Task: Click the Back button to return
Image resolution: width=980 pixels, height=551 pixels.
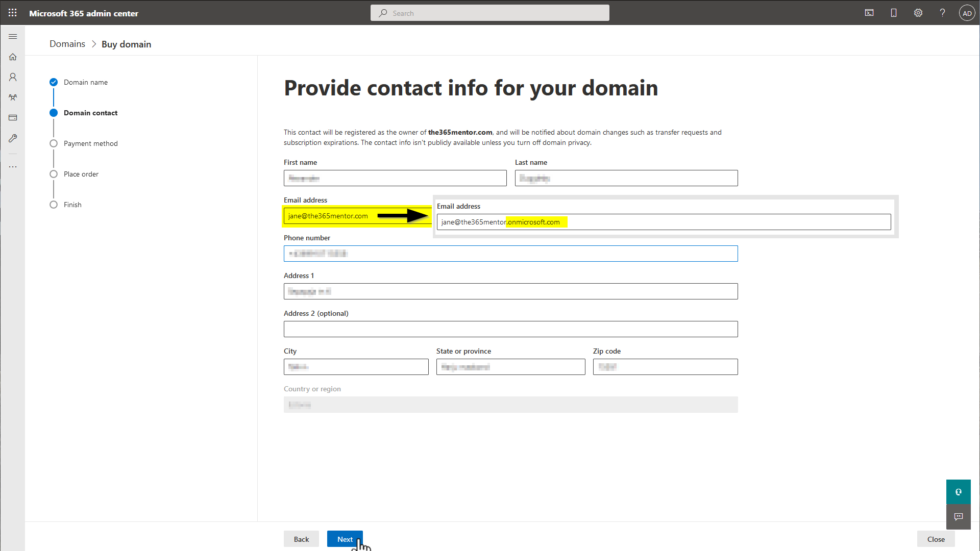Action: coord(302,539)
